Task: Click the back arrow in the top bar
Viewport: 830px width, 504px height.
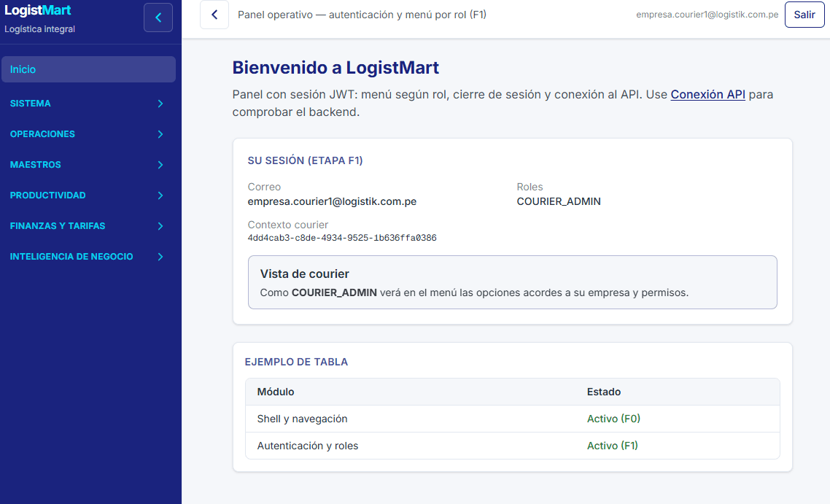Action: tap(214, 14)
